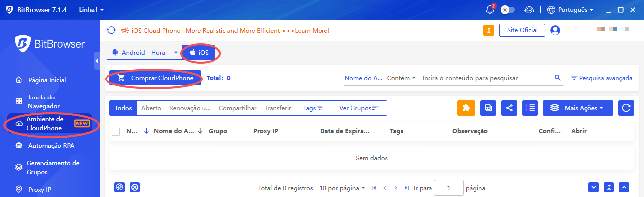Click the Comprar CloudPhone button

[155, 78]
